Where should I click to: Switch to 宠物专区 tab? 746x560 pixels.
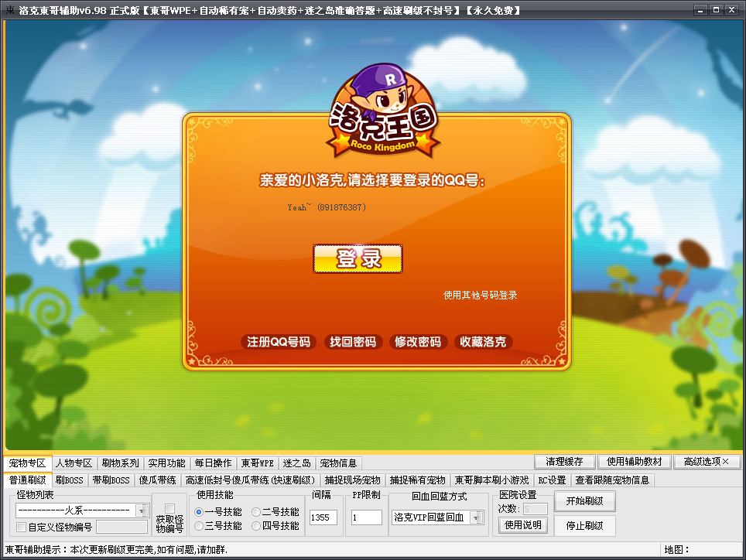27,463
